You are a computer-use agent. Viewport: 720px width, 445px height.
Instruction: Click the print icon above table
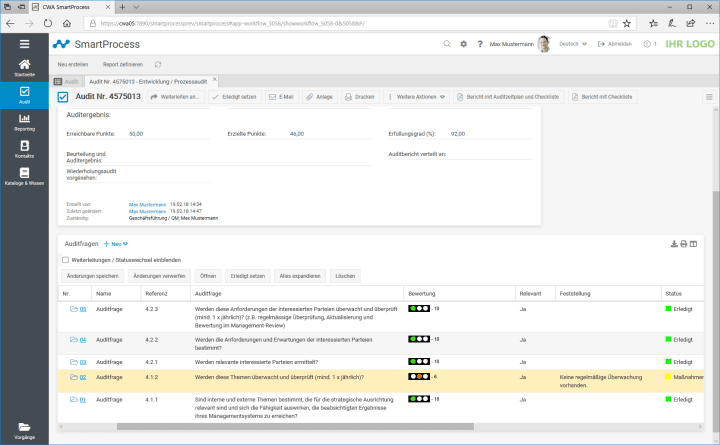pos(684,244)
